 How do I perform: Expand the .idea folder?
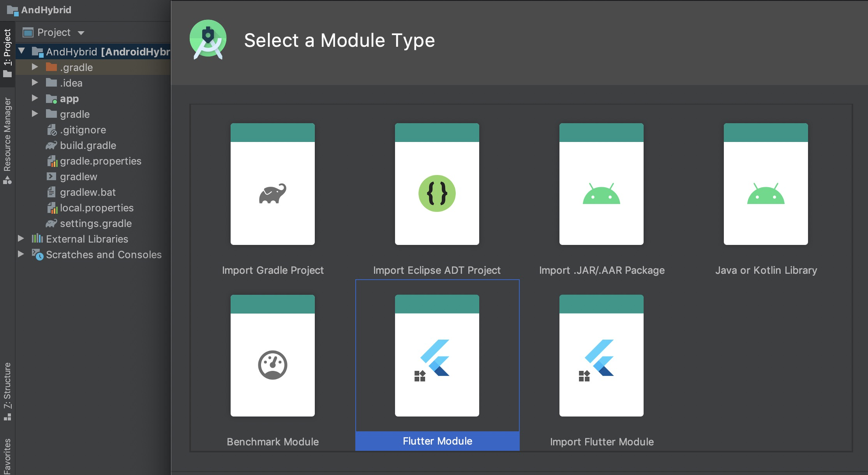coord(35,83)
